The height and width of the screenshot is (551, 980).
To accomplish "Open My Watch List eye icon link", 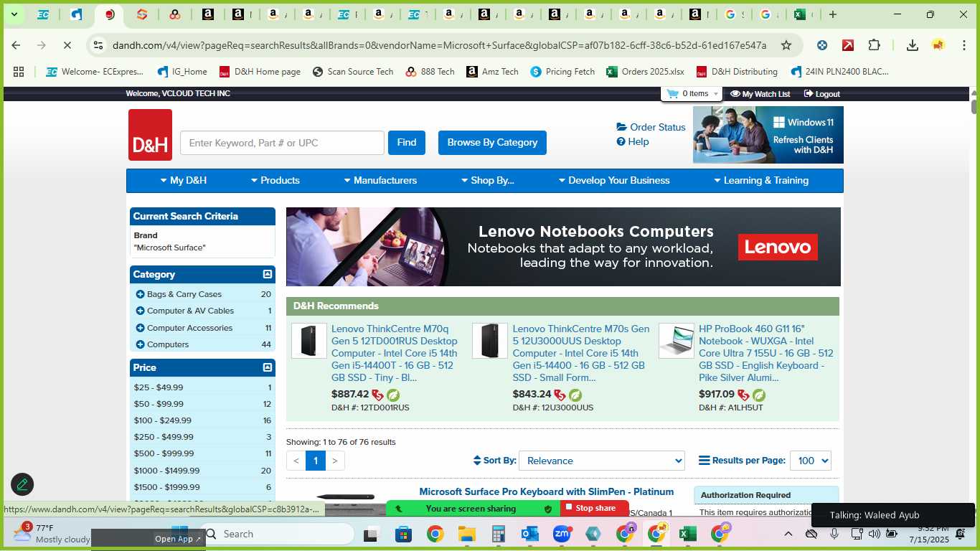I will pyautogui.click(x=760, y=94).
